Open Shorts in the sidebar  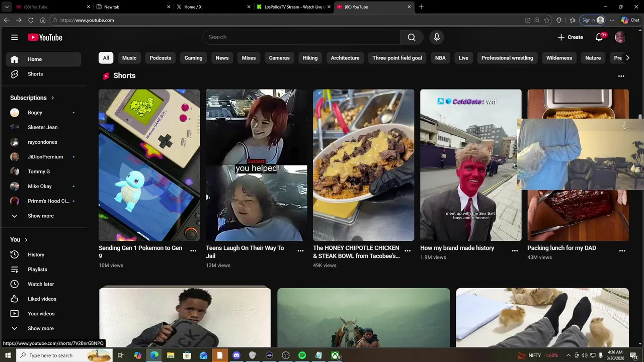coord(43,74)
